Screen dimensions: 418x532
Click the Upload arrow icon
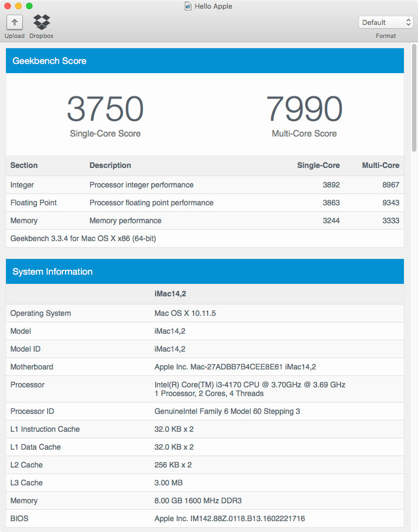click(x=15, y=22)
